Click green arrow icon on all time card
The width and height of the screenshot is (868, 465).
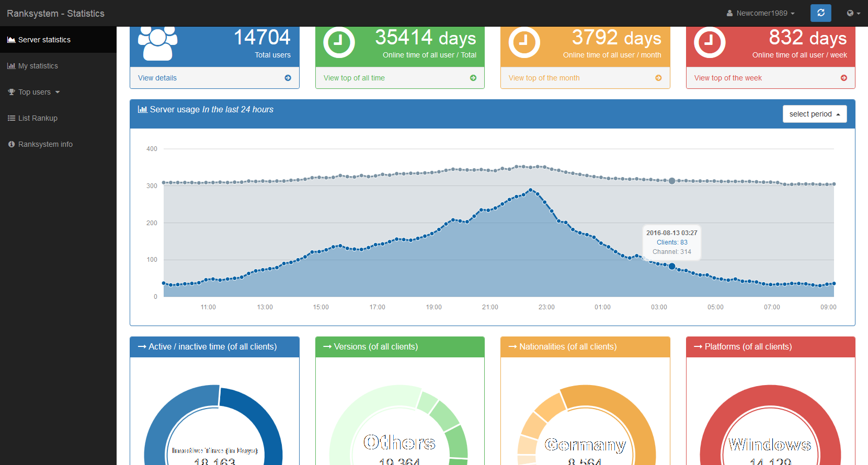[x=473, y=78]
